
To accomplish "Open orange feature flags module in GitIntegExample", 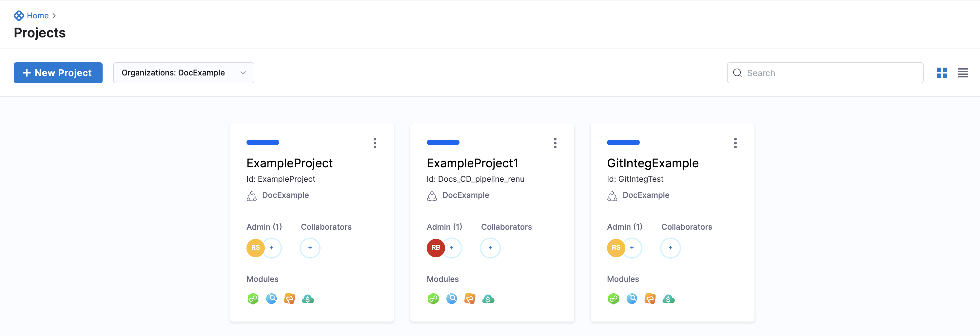I will [x=650, y=299].
